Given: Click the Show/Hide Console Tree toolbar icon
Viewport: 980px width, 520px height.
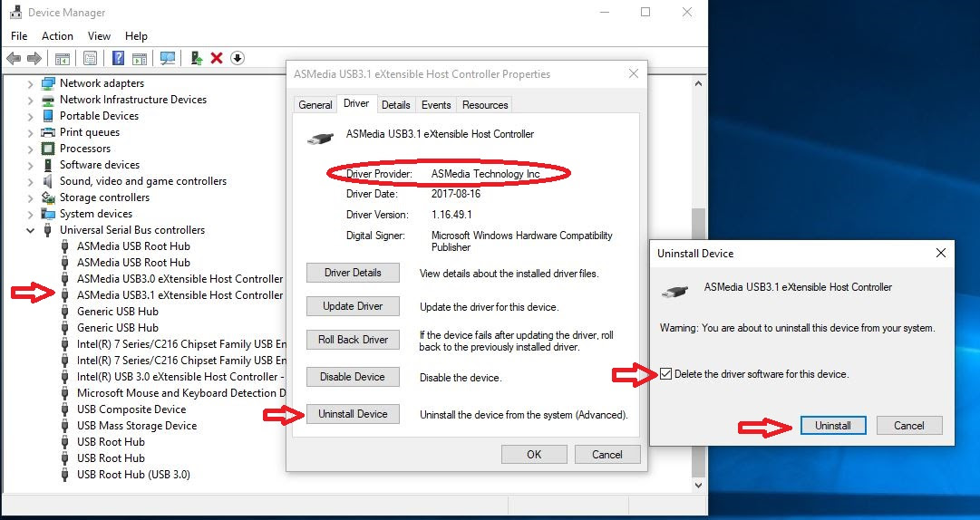Looking at the screenshot, I should click(x=62, y=59).
